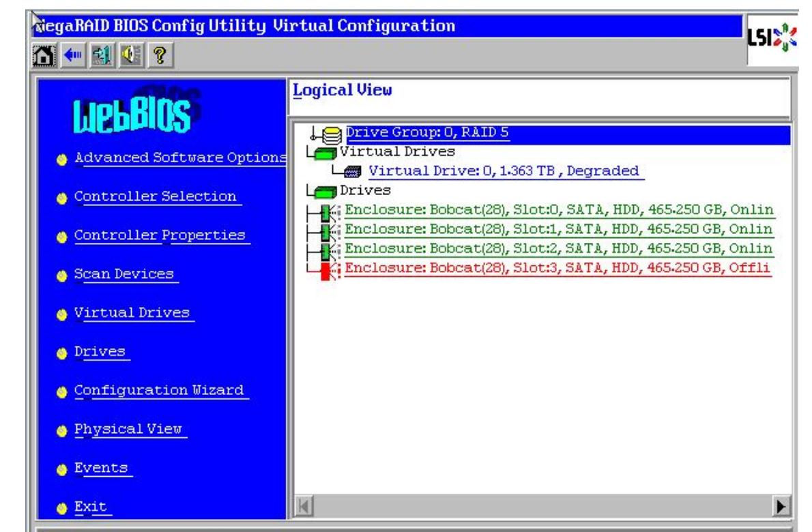Click the exit door toolbar icon
The image size is (812, 532).
102,55
